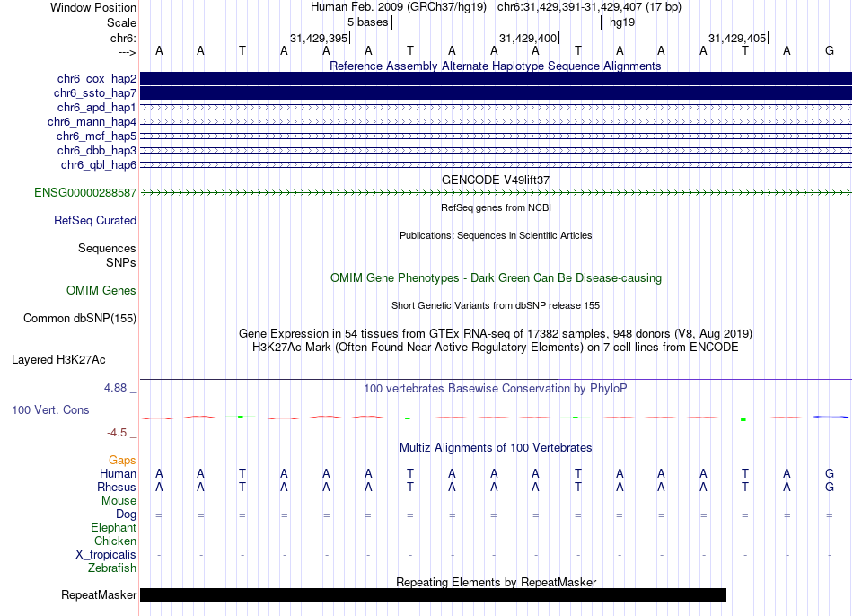Image resolution: width=853 pixels, height=616 pixels.
Task: Click the RefSeq Curated track label
Action: click(x=95, y=220)
